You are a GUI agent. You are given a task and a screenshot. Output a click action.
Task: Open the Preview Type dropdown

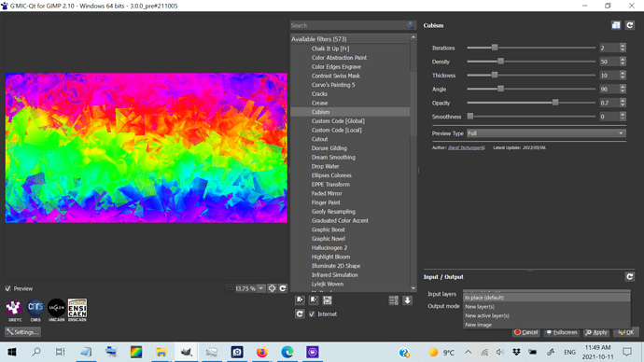[x=546, y=133]
